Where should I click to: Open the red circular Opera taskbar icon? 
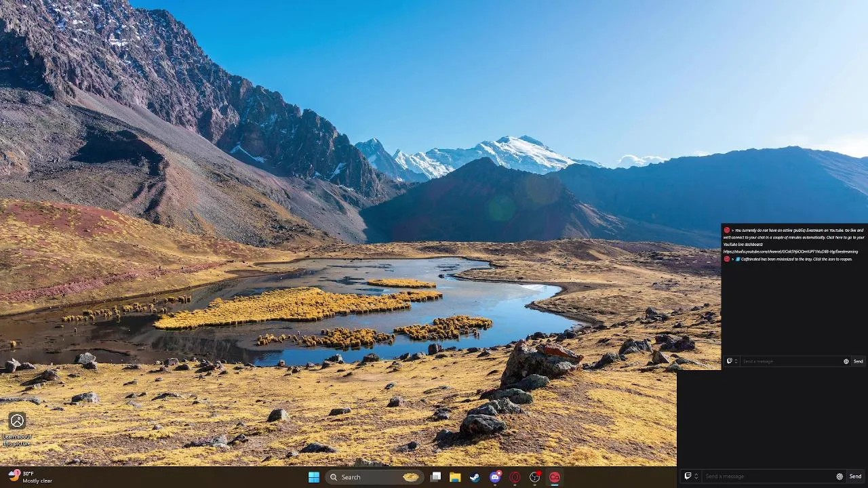coord(515,477)
